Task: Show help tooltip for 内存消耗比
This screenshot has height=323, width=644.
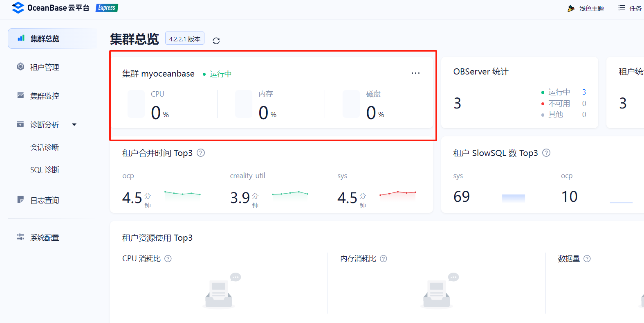Action: click(384, 259)
